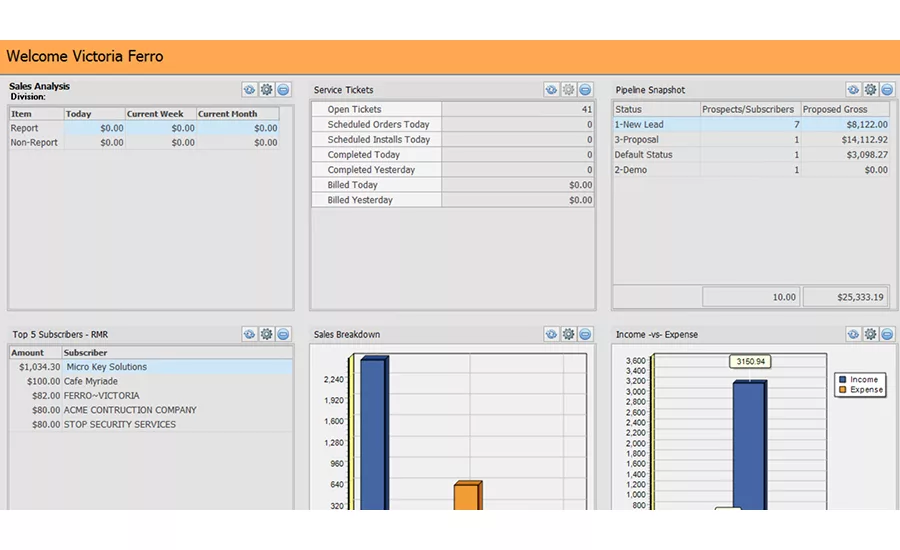Refresh the Pipeline Snapshot panel
900x550 pixels.
click(x=854, y=90)
